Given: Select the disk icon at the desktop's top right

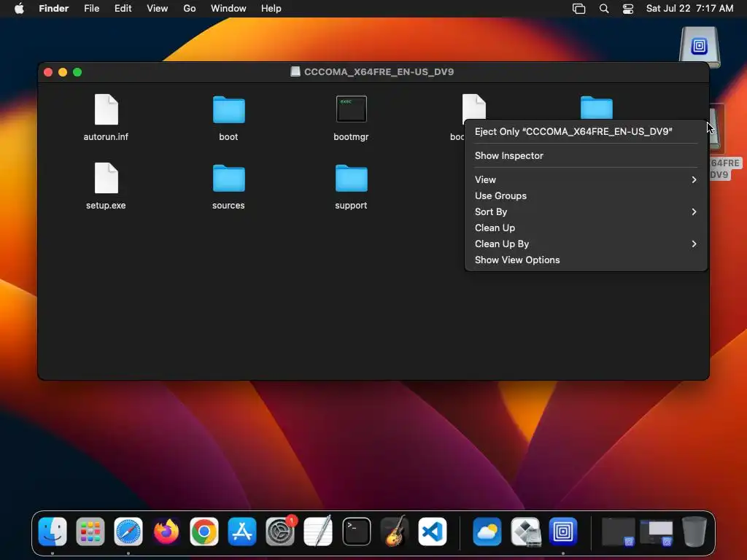Looking at the screenshot, I should (x=700, y=47).
